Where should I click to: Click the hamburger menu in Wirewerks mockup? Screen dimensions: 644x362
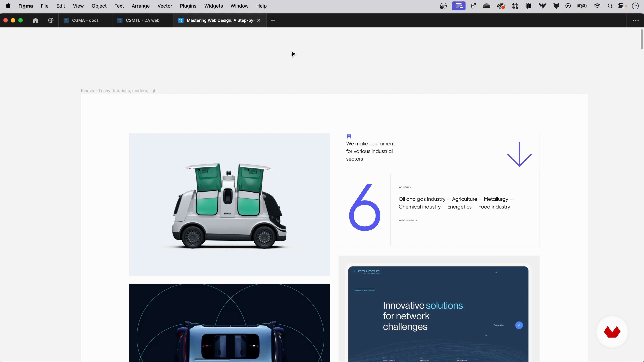497,272
